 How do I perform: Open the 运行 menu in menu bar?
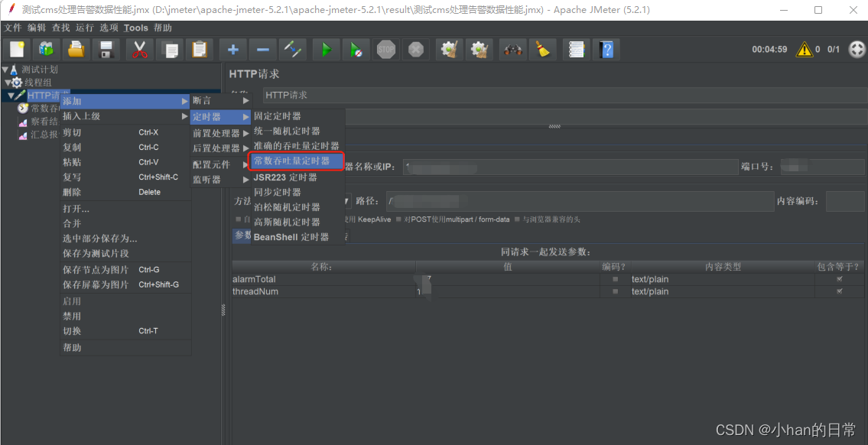pyautogui.click(x=85, y=28)
